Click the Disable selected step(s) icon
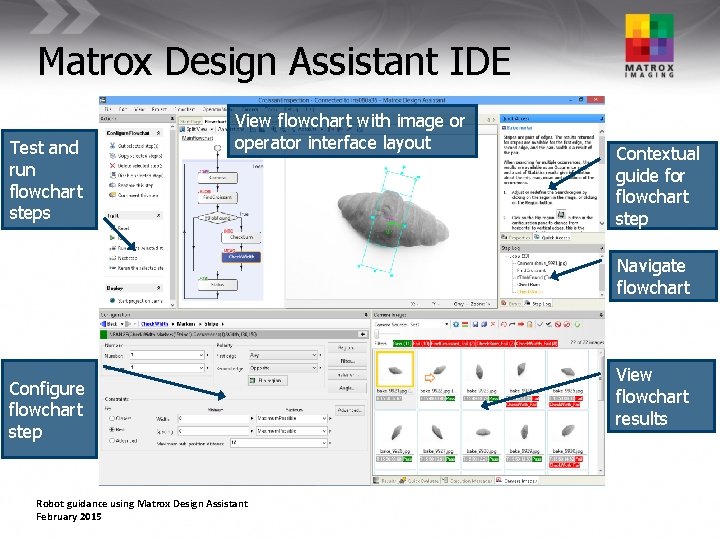The image size is (720, 540). click(x=112, y=175)
